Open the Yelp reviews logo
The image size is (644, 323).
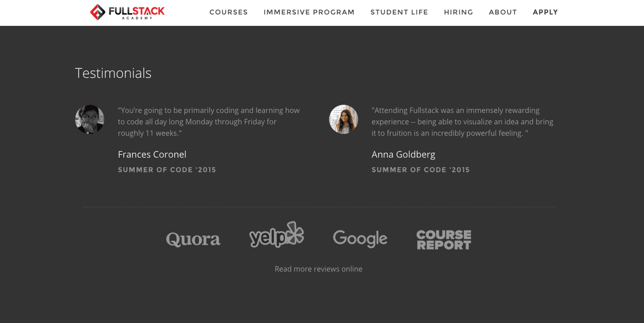point(276,235)
